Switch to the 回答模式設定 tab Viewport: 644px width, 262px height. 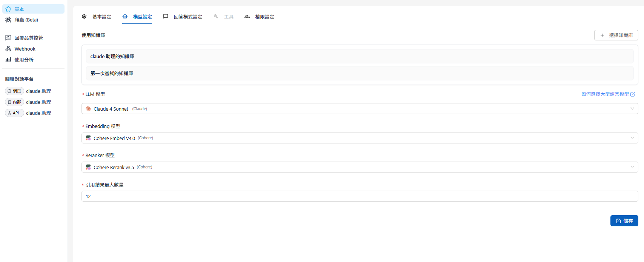(x=183, y=17)
